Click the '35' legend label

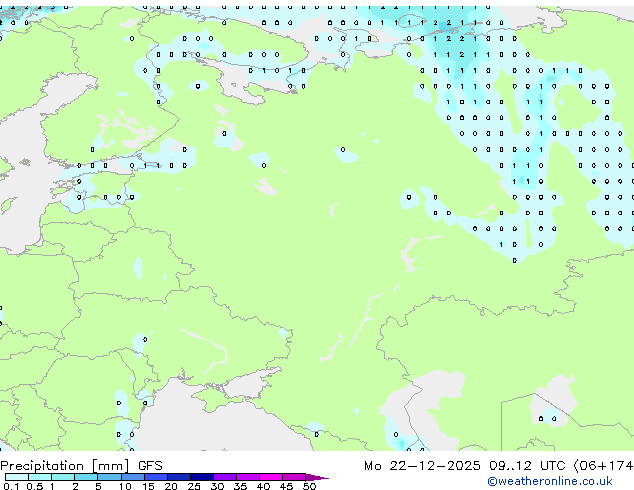click(x=240, y=486)
